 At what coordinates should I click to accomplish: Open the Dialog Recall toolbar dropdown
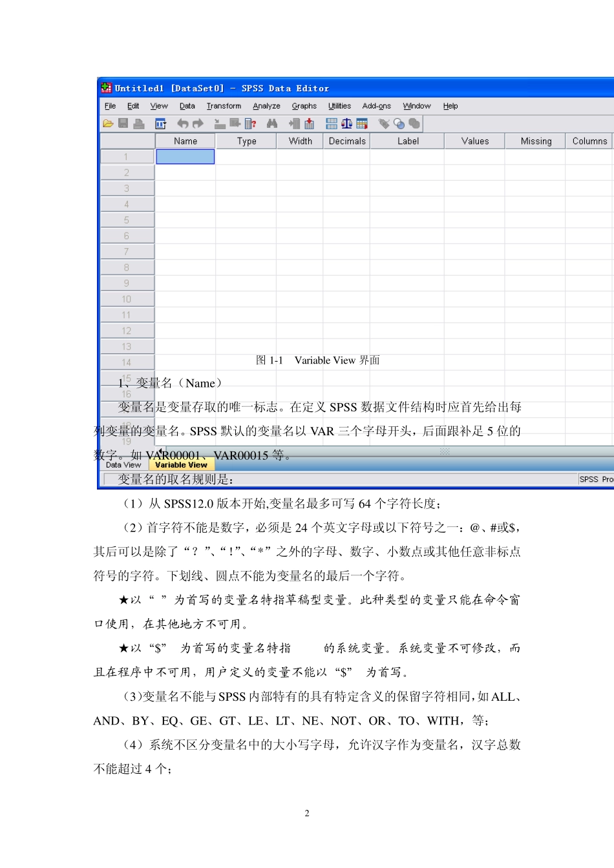click(x=160, y=124)
